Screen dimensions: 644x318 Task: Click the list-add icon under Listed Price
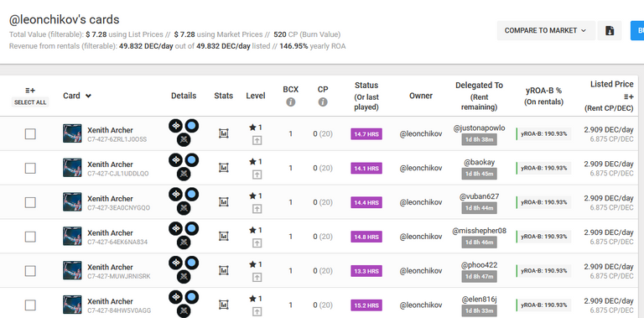628,96
